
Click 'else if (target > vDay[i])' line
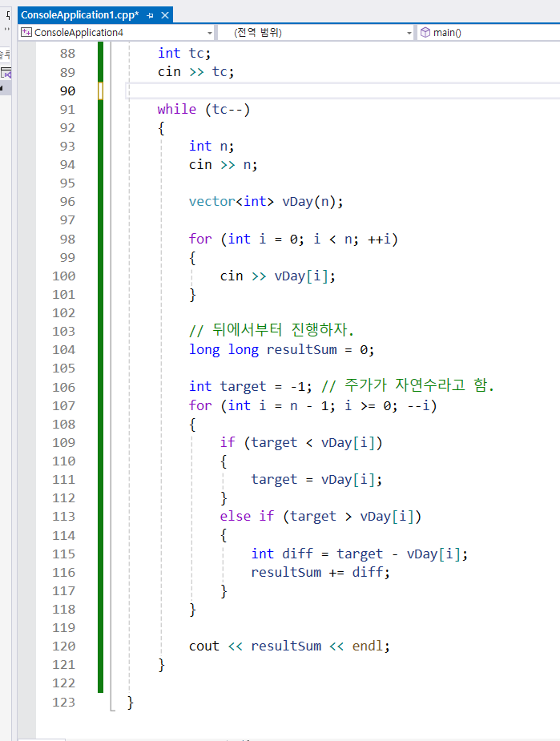(320, 517)
